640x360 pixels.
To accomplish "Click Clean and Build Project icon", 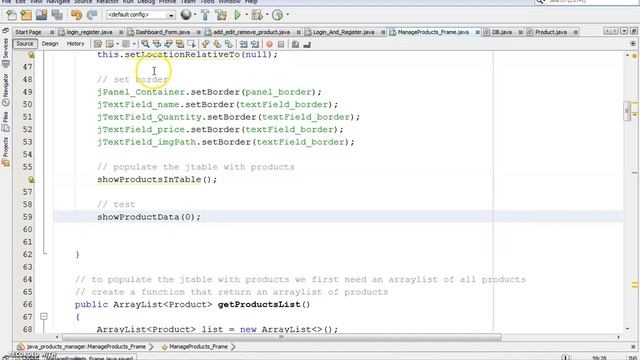I will point(221,15).
